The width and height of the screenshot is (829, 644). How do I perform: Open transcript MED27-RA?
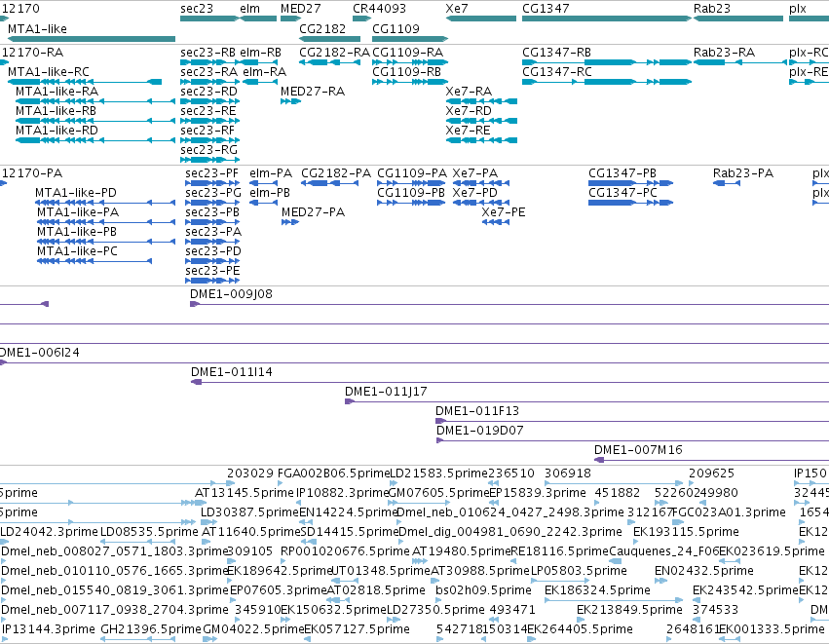tap(313, 92)
